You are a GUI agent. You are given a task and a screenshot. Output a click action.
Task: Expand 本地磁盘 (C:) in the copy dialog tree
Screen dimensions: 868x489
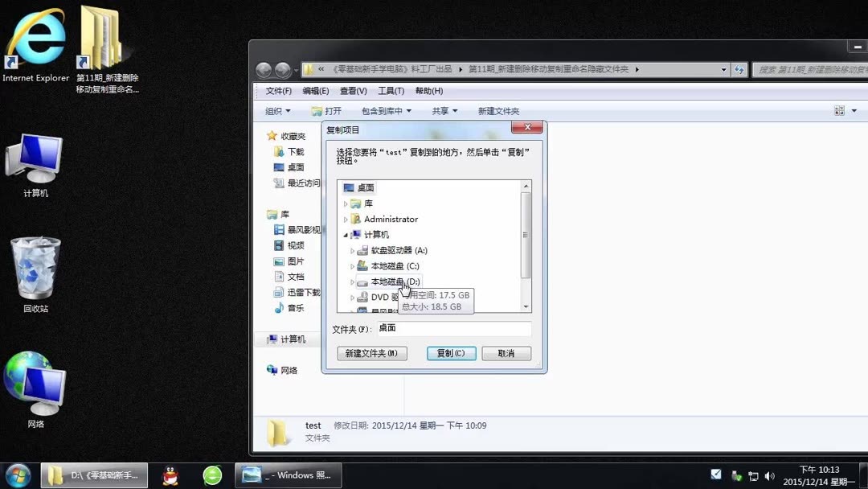tap(352, 265)
